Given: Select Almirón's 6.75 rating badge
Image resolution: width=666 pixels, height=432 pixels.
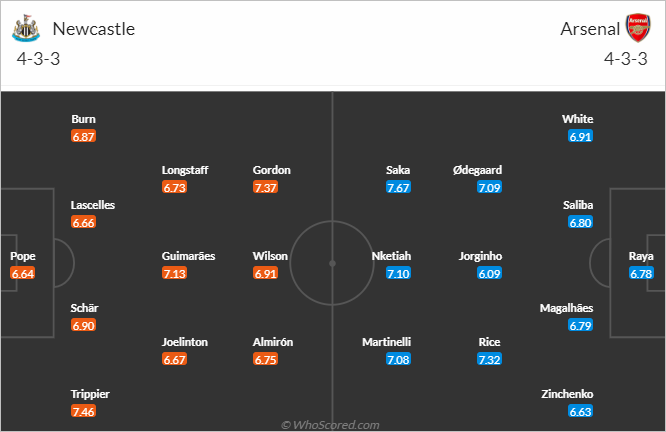Looking at the screenshot, I should click(265, 359).
